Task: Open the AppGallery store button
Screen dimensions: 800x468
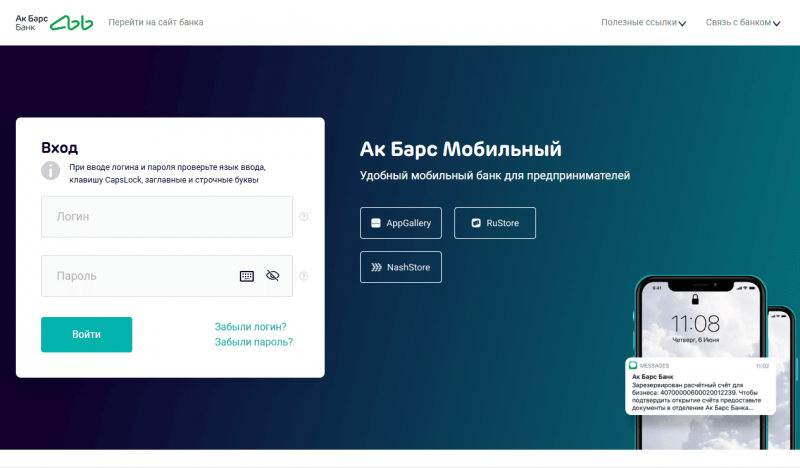Action: 401,223
